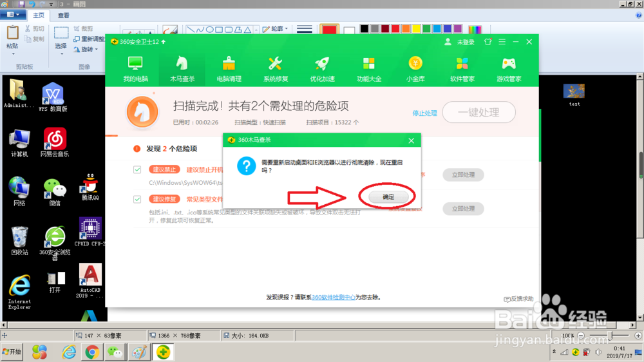The width and height of the screenshot is (644, 362).
Task: Open Chrome from the taskbar
Action: point(92,352)
